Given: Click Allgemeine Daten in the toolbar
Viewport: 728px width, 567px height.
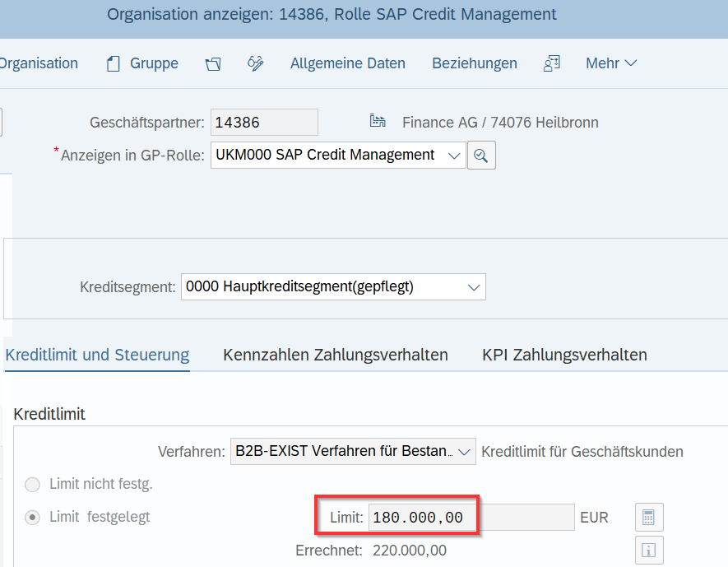Looking at the screenshot, I should pos(347,63).
